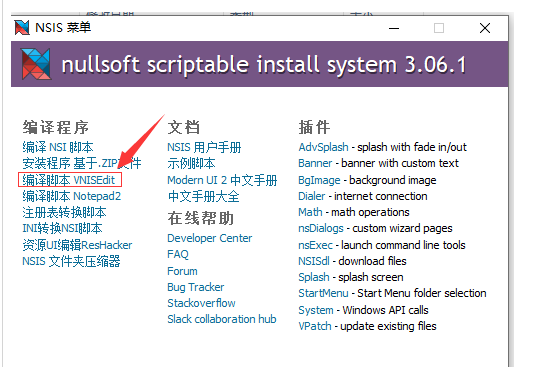This screenshot has height=367, width=540.
Task: Open 资源UI编辑ResHacker
Action: (x=77, y=245)
